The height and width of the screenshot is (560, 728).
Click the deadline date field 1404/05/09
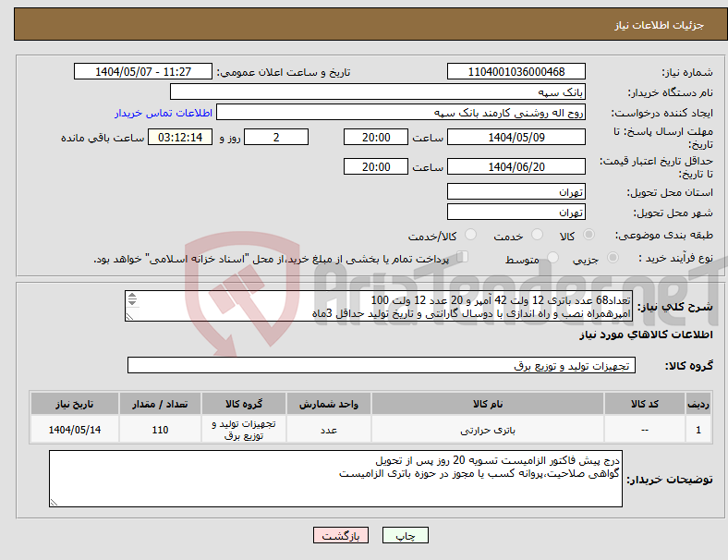click(516, 138)
